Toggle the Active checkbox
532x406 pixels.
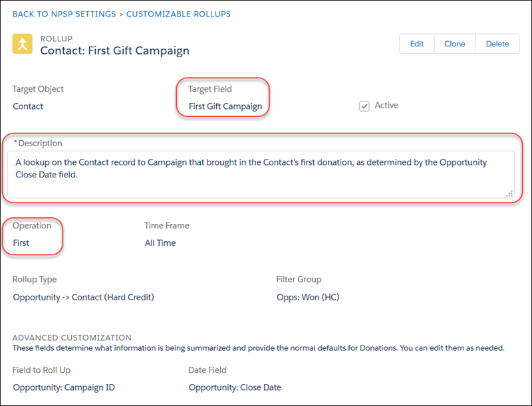[364, 106]
